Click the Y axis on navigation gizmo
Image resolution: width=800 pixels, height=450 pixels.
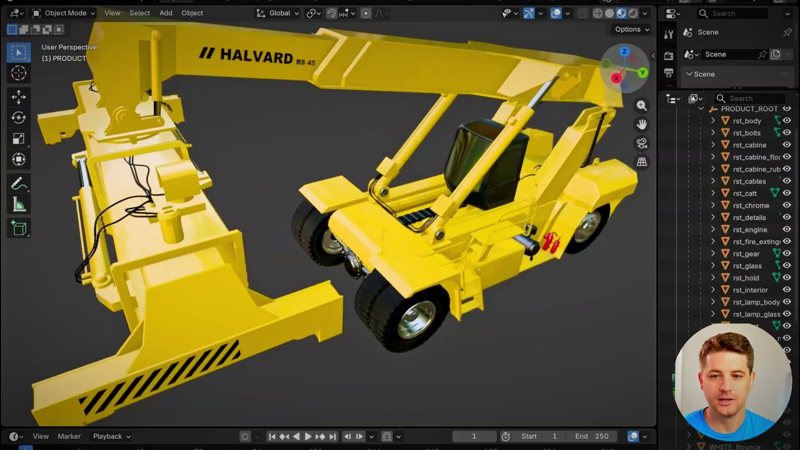tap(642, 73)
